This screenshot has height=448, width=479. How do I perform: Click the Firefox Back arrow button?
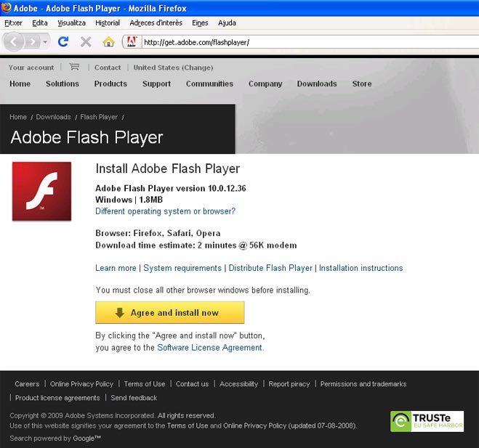tap(13, 41)
